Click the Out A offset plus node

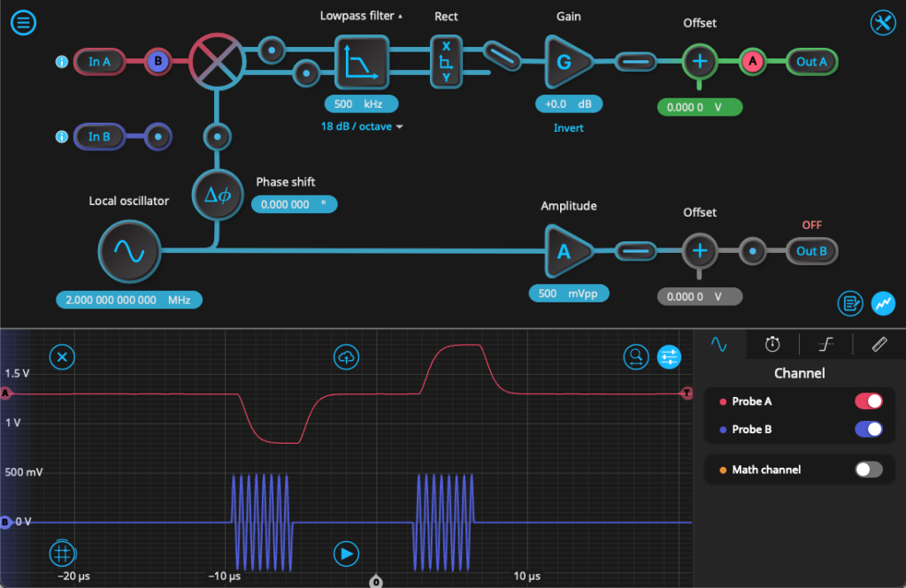pos(700,62)
